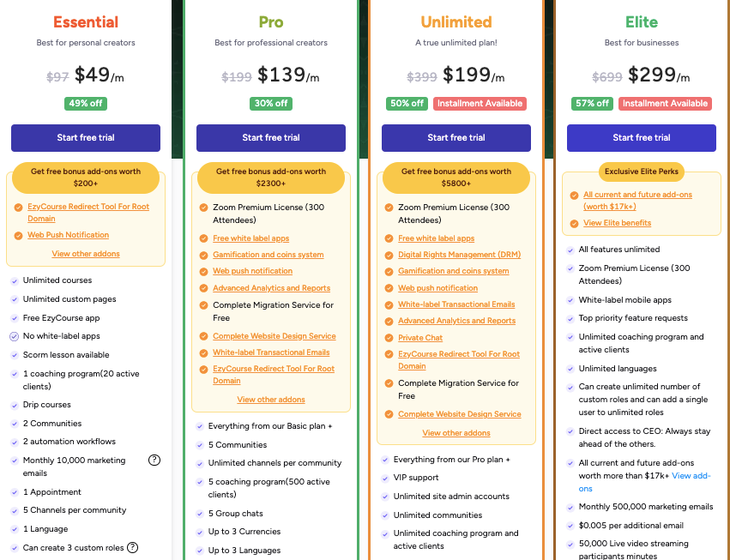This screenshot has width=730, height=560.
Task: Click the check icon beside Unlimited courses
Action: [15, 280]
